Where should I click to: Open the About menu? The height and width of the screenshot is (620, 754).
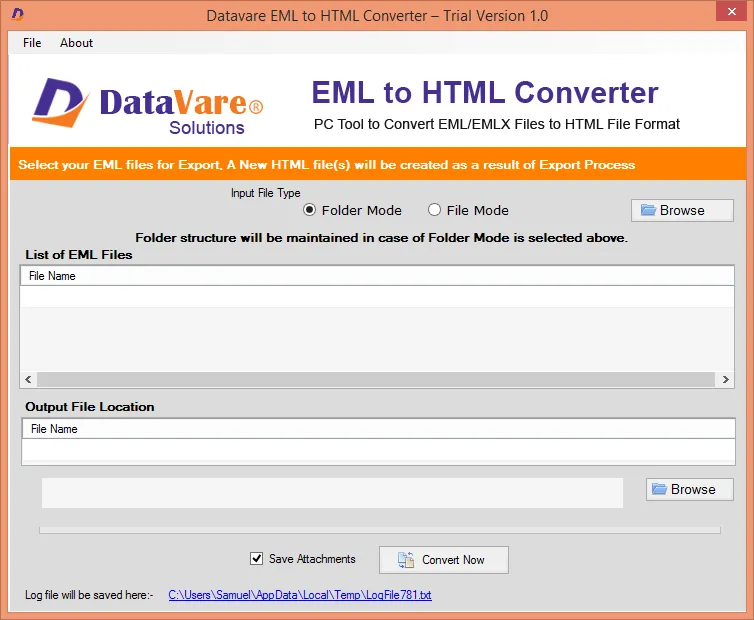click(x=76, y=43)
